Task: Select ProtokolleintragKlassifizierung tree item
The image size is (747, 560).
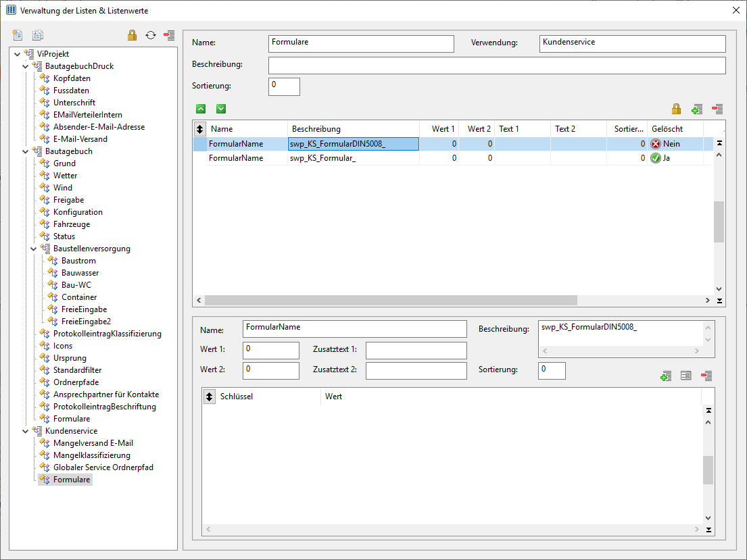Action: pos(107,333)
